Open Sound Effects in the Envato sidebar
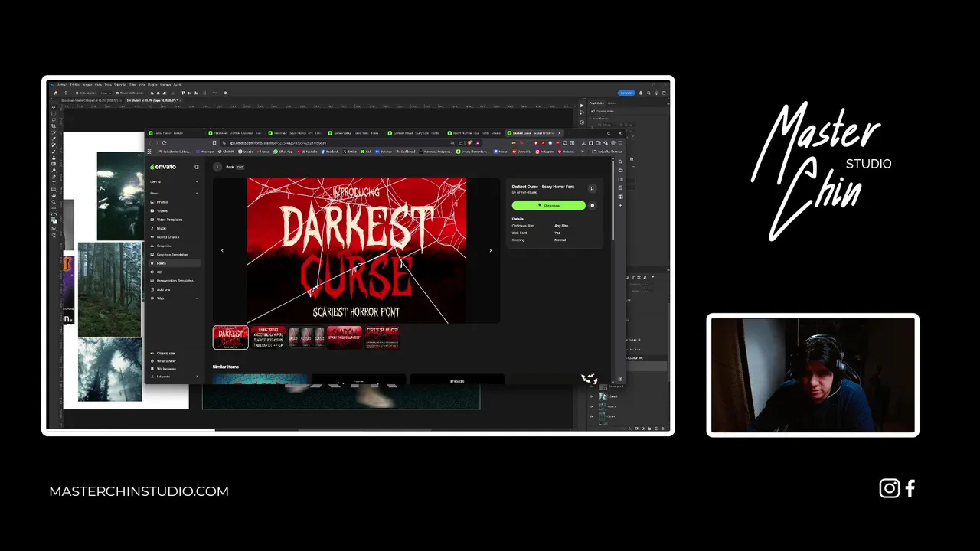 pos(175,237)
